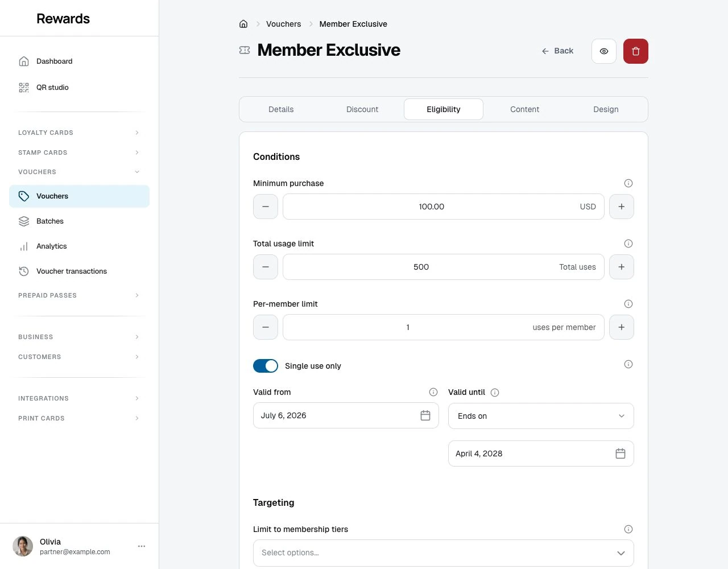This screenshot has width=728, height=569.
Task: Open the Dashboard sidebar item
Action: click(79, 61)
